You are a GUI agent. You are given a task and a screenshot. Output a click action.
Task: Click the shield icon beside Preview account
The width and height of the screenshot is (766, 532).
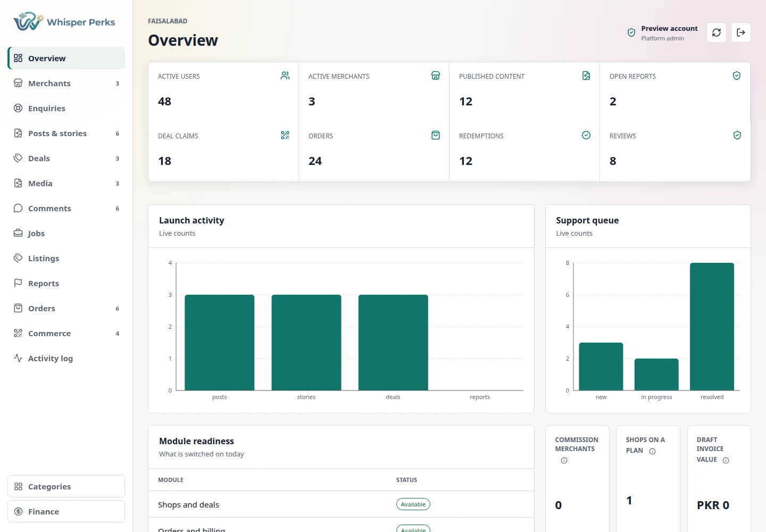coord(631,32)
